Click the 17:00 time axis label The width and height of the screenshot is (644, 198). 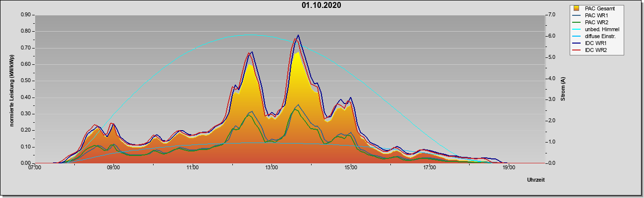tap(429, 167)
